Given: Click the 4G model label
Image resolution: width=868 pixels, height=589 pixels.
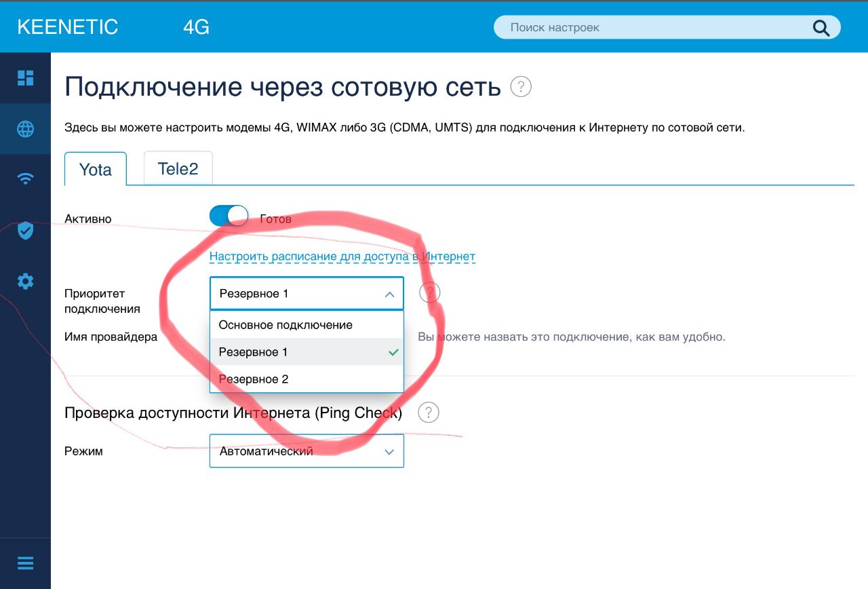Looking at the screenshot, I should point(196,27).
